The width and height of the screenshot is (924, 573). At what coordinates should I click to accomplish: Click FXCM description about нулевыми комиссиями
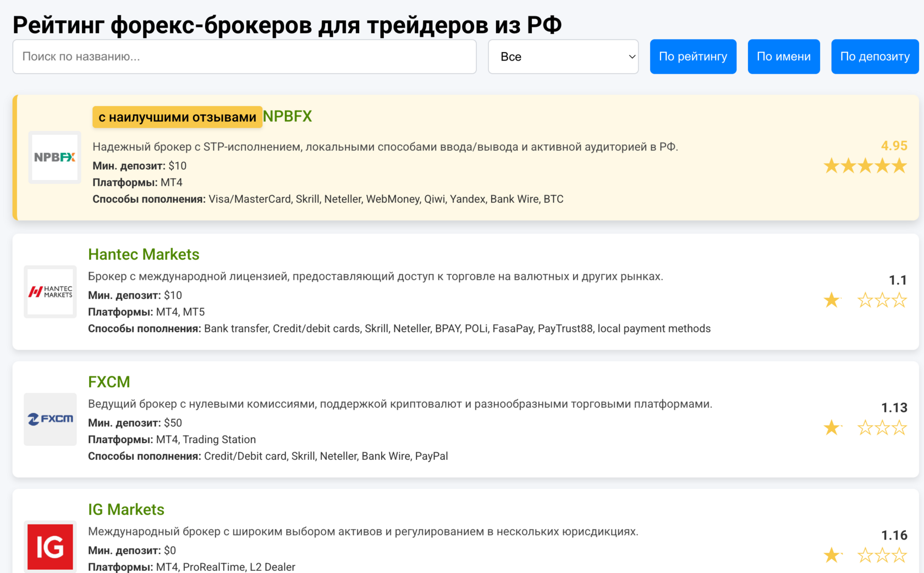point(400,404)
